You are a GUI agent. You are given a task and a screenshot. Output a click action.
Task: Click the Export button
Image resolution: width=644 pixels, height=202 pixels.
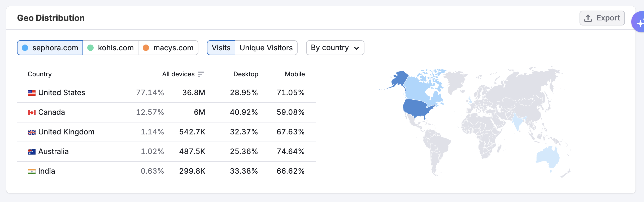click(x=602, y=18)
